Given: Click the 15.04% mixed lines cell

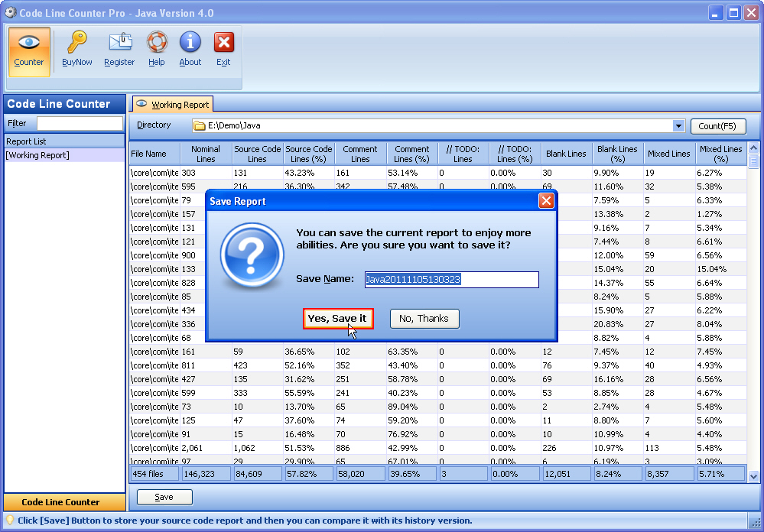Looking at the screenshot, I should tap(720, 269).
